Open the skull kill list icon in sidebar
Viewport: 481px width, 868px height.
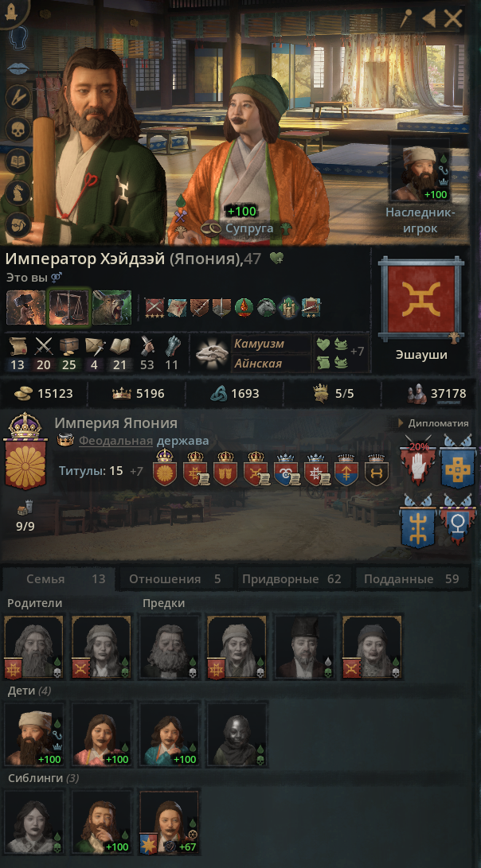tap(18, 129)
